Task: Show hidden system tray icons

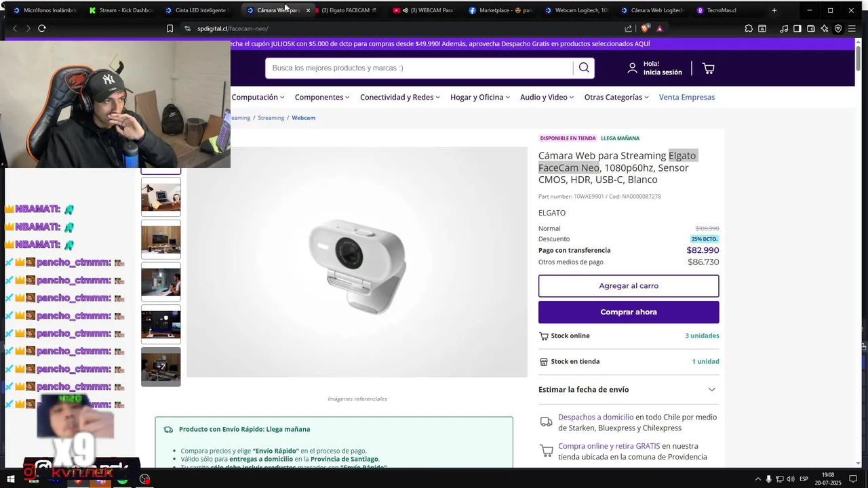Action: [757, 479]
